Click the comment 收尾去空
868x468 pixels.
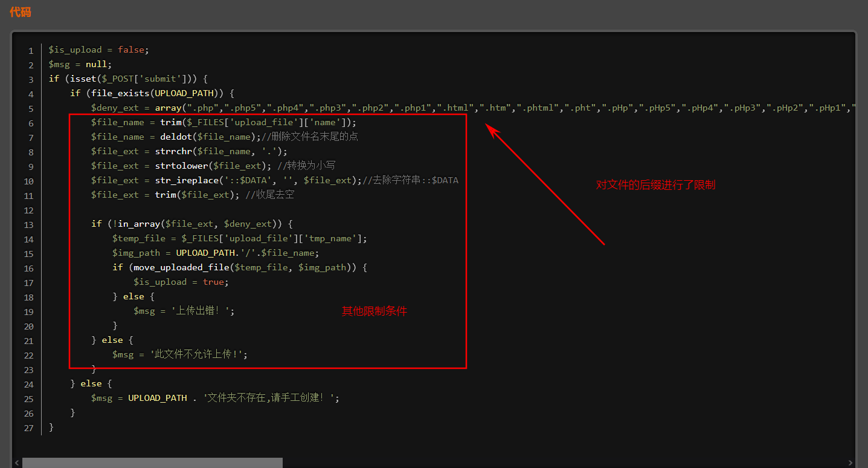tap(269, 195)
